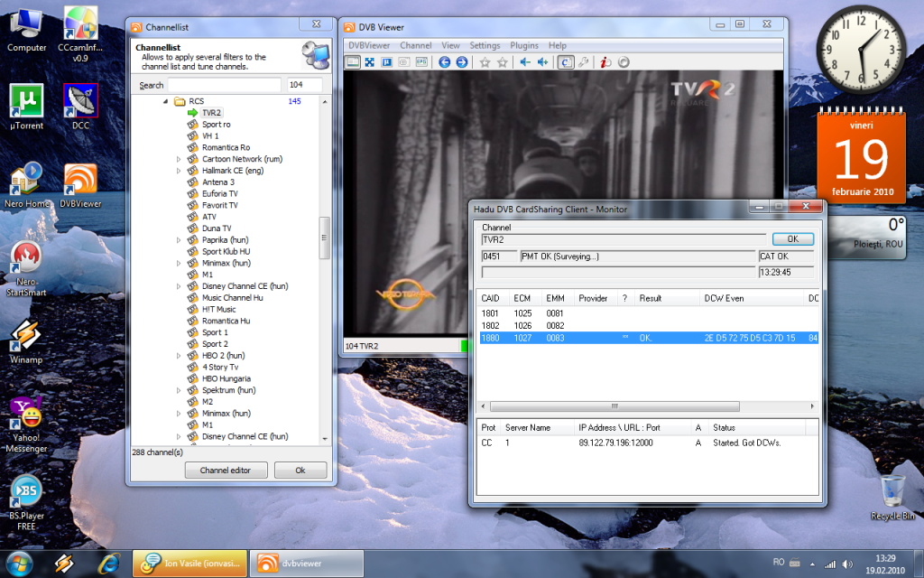This screenshot has width=924, height=578.
Task: Open the Plugins menu in DVB Viewer
Action: pyautogui.click(x=523, y=45)
